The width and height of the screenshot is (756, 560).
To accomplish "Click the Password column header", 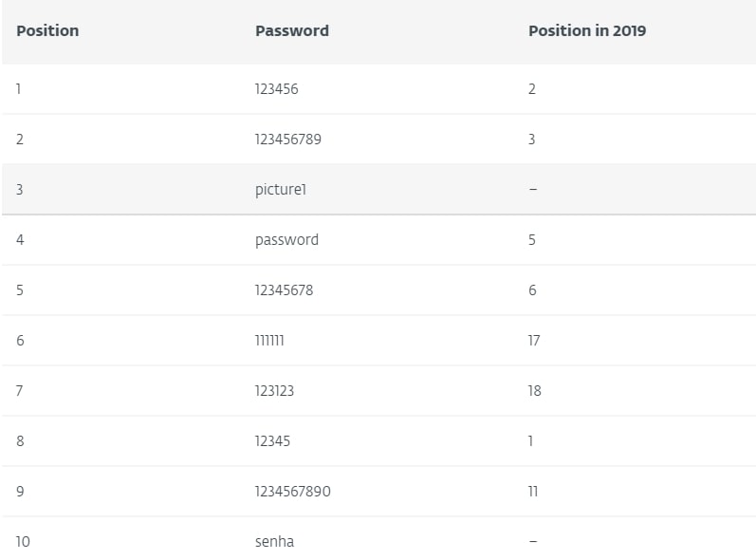I will [292, 31].
